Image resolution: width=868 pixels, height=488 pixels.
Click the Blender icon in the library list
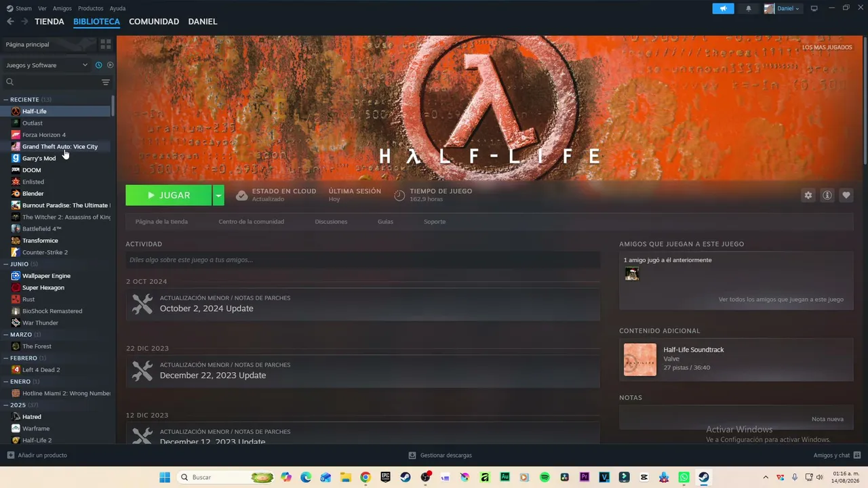(x=16, y=194)
